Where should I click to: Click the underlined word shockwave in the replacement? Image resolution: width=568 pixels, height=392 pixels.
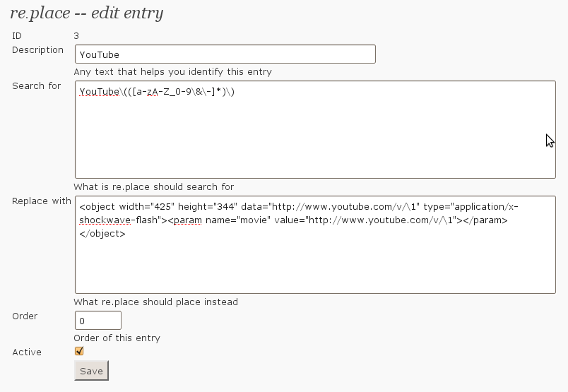tap(105, 220)
